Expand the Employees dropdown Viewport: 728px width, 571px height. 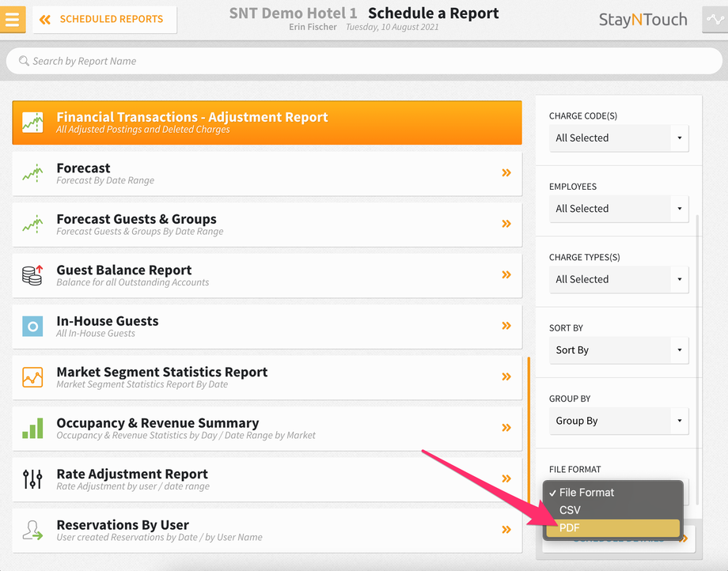[x=619, y=209]
